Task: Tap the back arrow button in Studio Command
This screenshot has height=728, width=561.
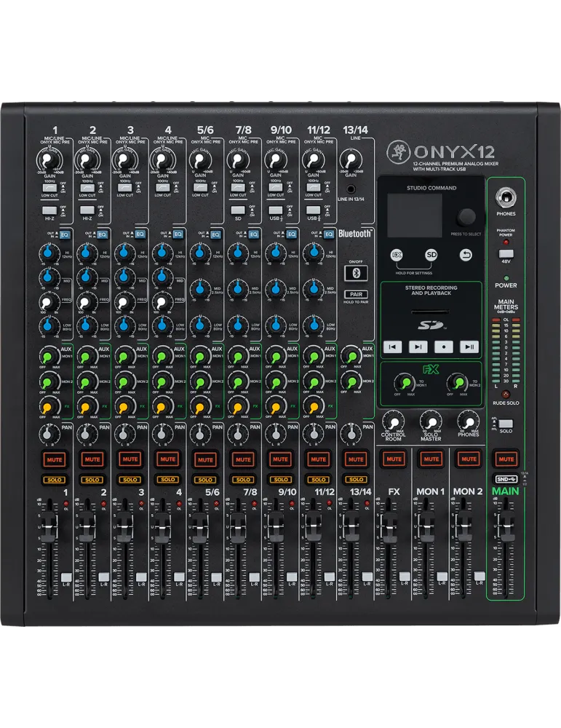Action: pos(466,255)
